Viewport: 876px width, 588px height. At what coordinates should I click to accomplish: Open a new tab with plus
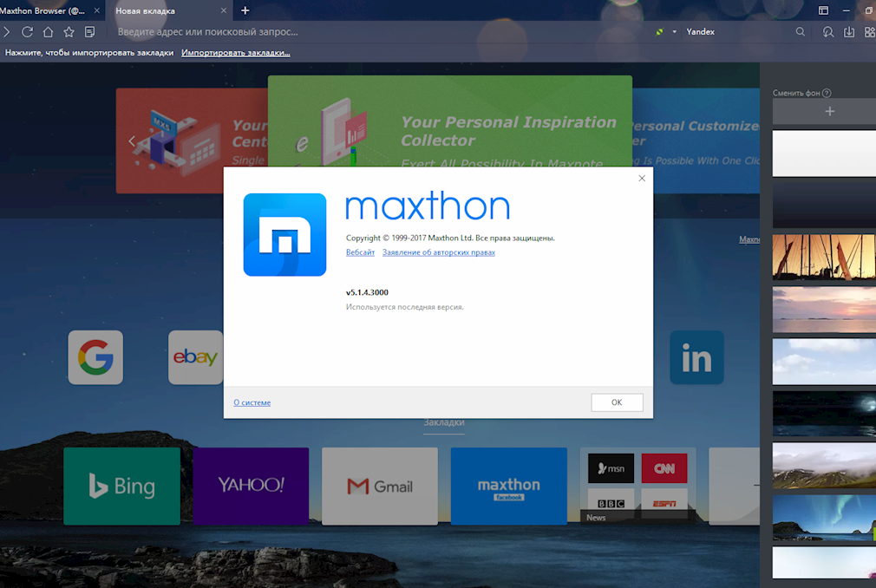[x=245, y=10]
